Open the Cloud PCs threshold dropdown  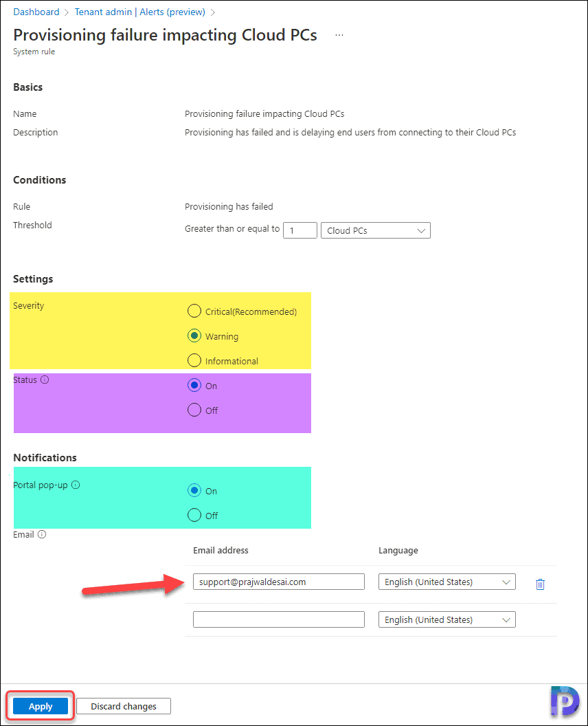[375, 230]
